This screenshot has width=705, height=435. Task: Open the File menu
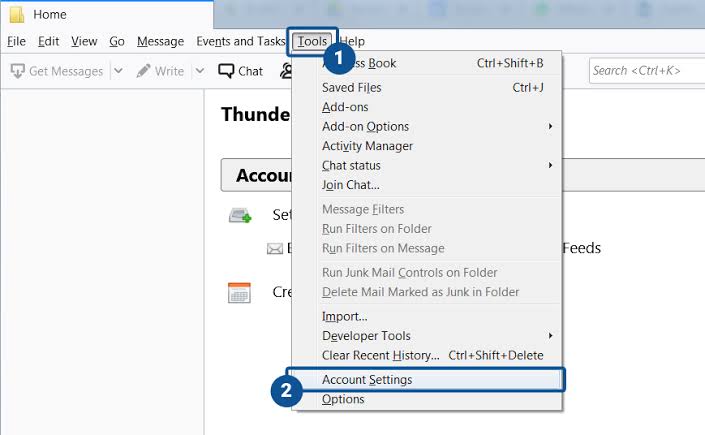(16, 41)
